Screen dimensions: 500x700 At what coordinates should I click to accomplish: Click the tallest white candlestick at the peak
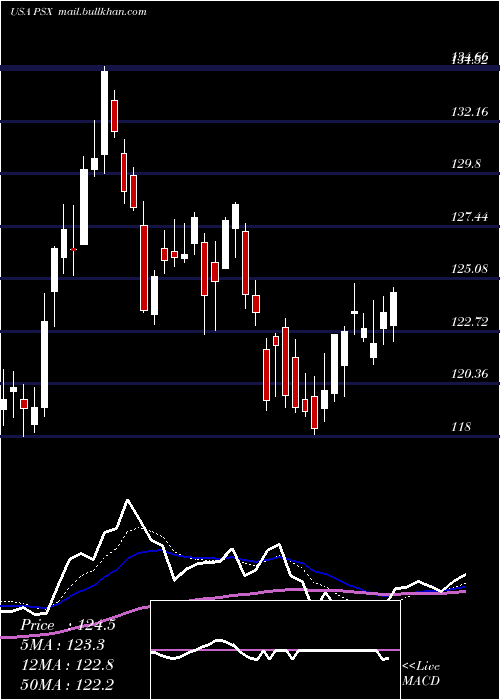pos(104,113)
